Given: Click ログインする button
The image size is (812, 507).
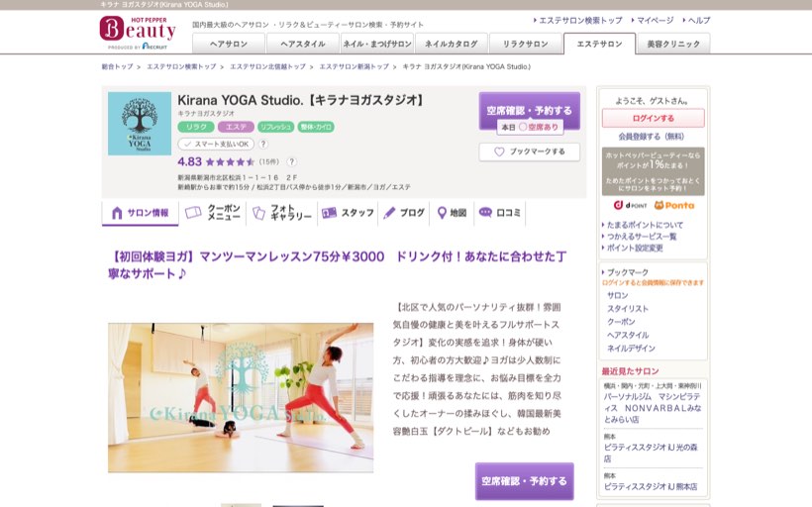Looking at the screenshot, I should [653, 118].
